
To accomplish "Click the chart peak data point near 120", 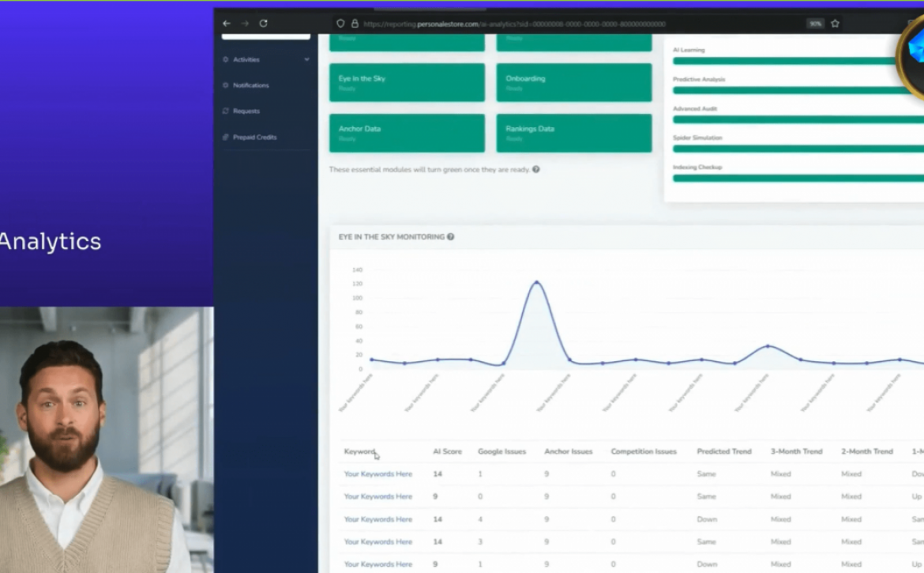I will coord(536,282).
